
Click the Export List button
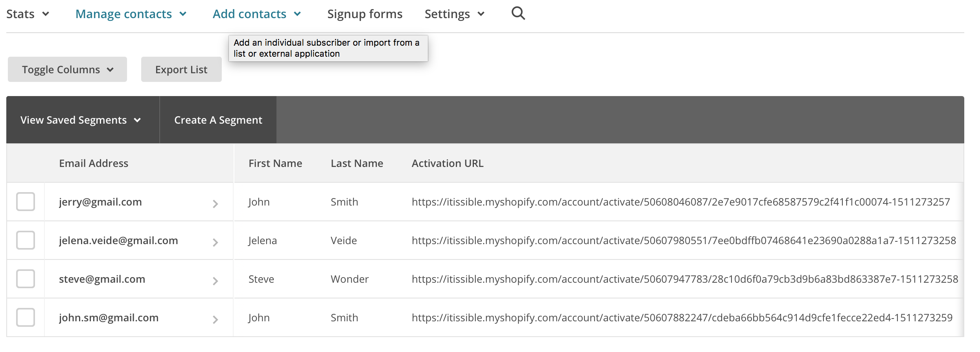[x=181, y=70]
